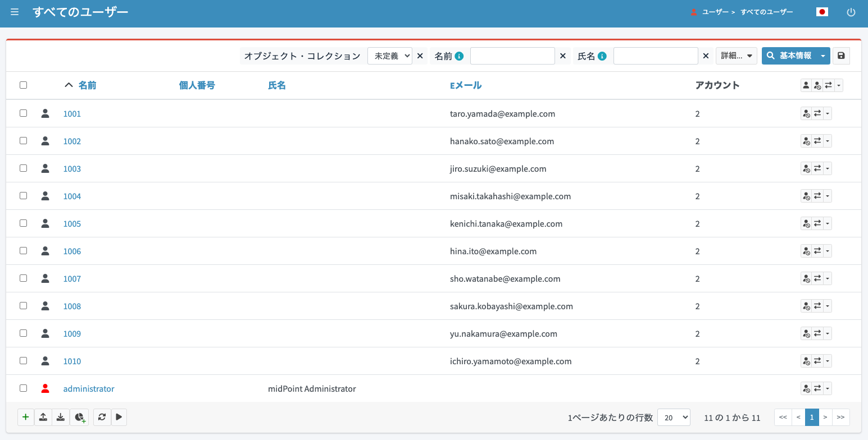Reconcile user 1008 via arrows icon
868x440 pixels.
pos(817,306)
